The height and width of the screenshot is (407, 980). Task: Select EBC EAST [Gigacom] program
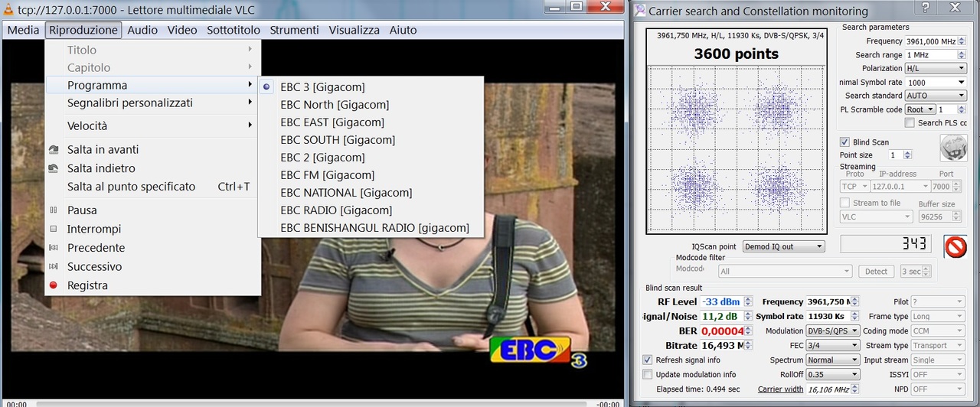click(x=371, y=122)
